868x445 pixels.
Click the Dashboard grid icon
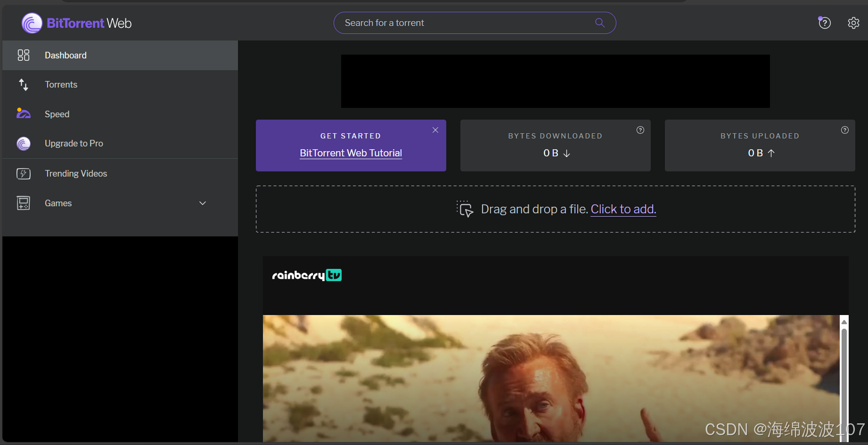(24, 55)
